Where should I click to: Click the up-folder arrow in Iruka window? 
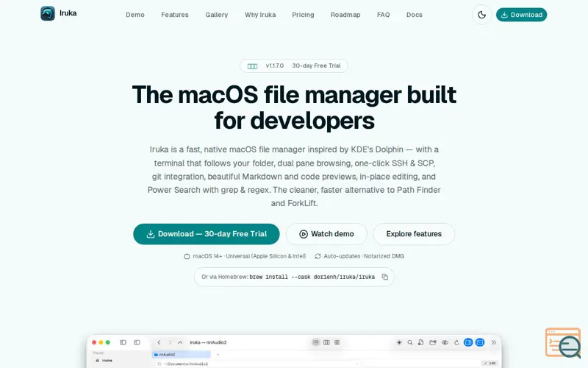(180, 342)
